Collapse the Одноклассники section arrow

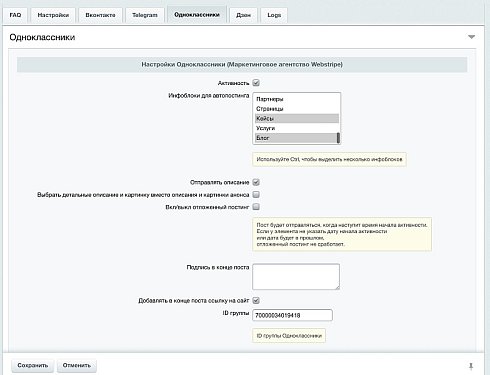471,37
